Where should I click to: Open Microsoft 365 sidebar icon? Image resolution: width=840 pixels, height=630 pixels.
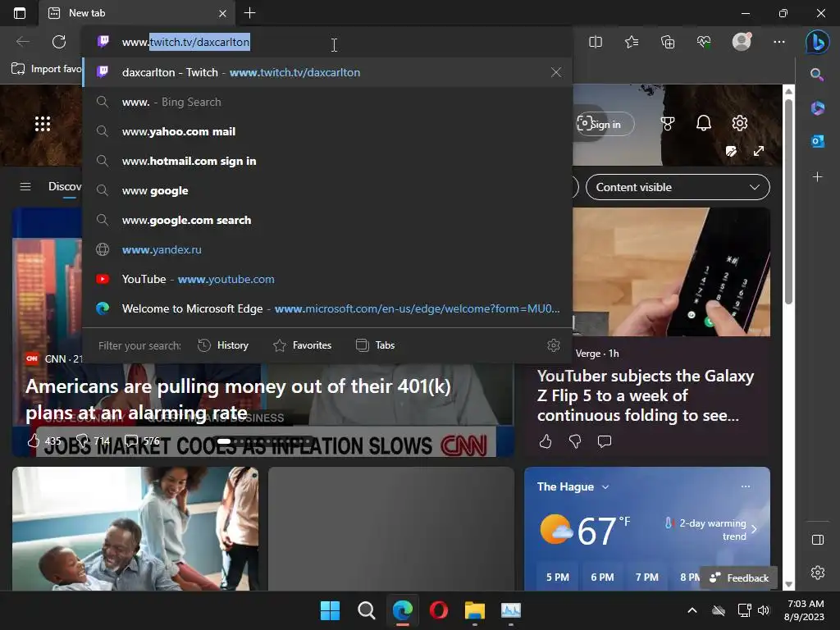point(818,107)
